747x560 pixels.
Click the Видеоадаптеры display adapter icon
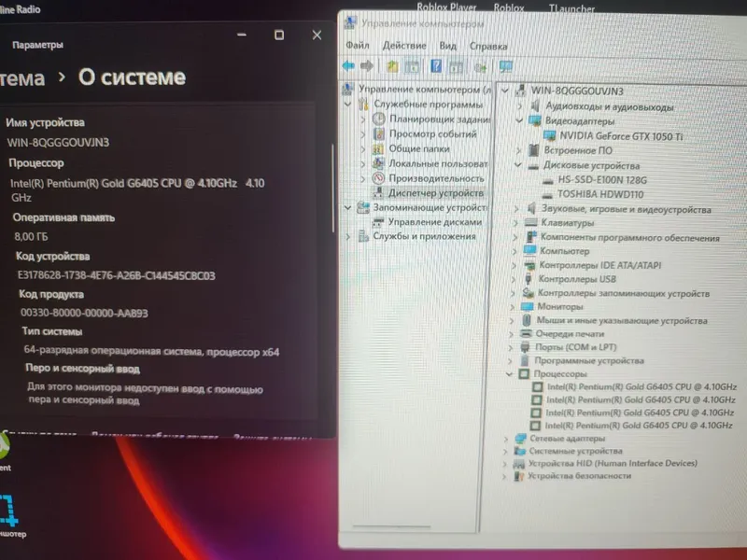[535, 121]
